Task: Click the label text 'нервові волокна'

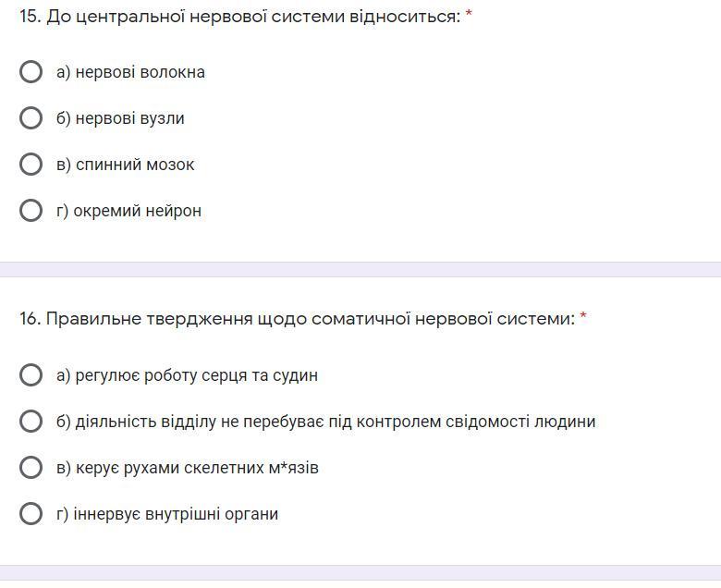Action: [x=140, y=72]
